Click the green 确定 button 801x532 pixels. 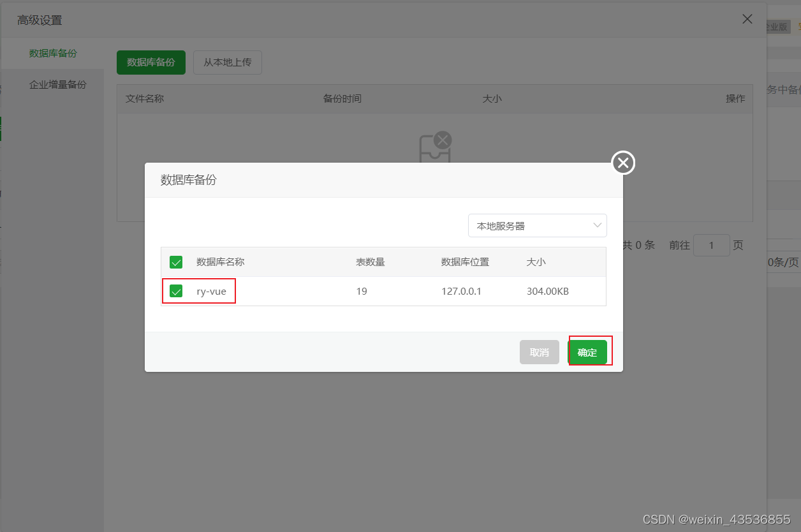click(587, 352)
